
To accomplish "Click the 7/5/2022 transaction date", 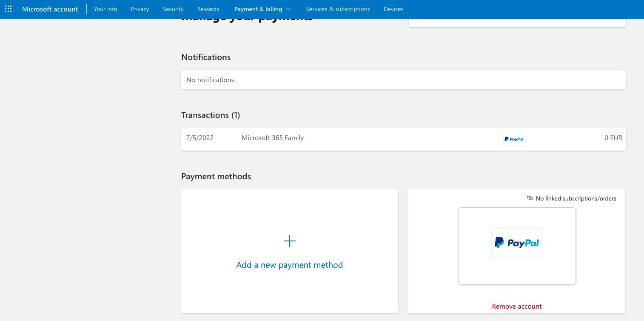I will tap(199, 138).
